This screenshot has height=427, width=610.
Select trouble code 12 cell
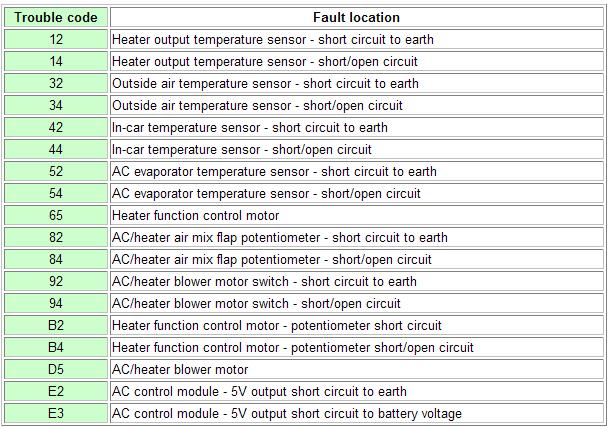(56, 40)
